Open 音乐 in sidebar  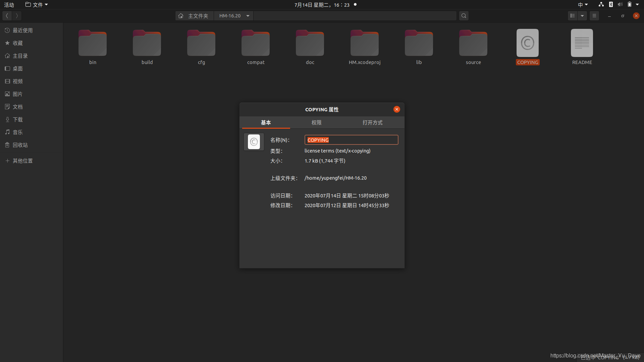click(32, 132)
